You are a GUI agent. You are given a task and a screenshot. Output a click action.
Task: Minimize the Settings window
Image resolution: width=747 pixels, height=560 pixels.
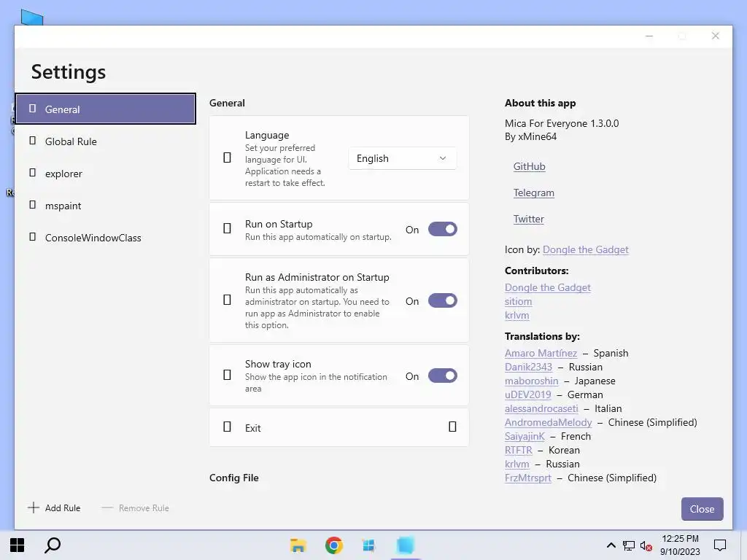649,36
